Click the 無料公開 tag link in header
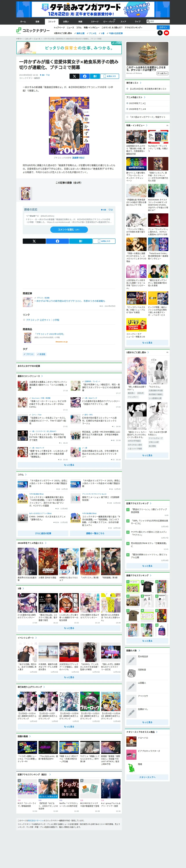This screenshot has height=868, width=186. click(80, 33)
